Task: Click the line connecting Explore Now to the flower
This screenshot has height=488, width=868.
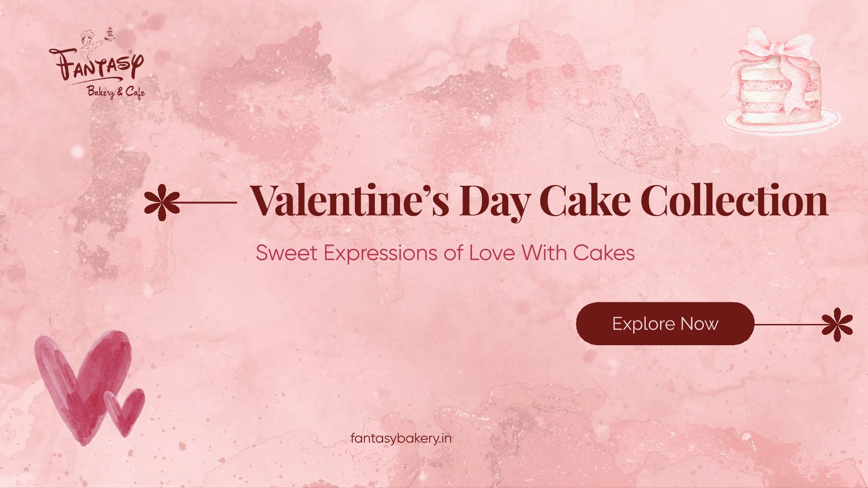Action: [788, 324]
